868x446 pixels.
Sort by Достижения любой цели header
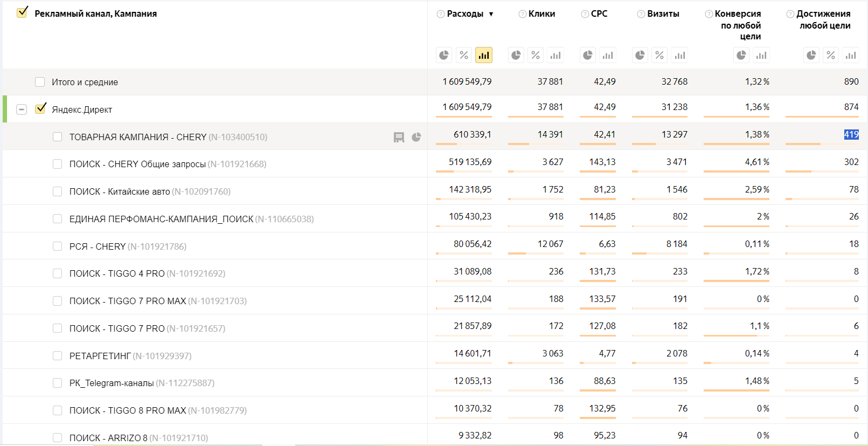tap(824, 19)
